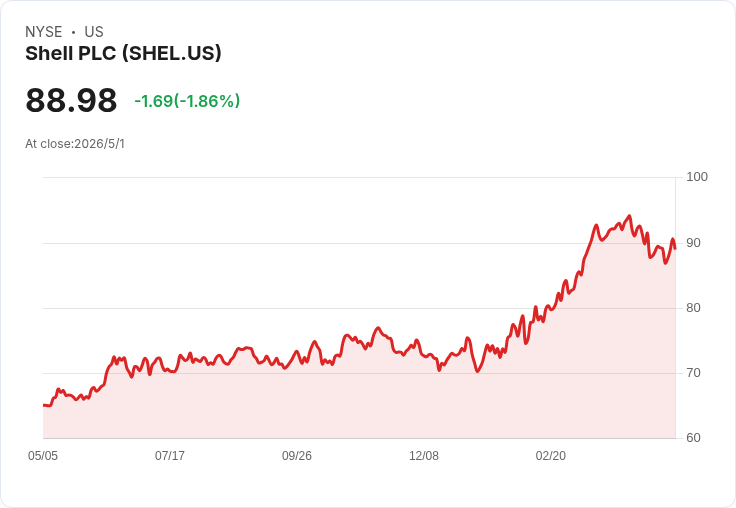The image size is (736, 508).
Task: Click the 07/17 date label on x-axis
Action: point(170,456)
